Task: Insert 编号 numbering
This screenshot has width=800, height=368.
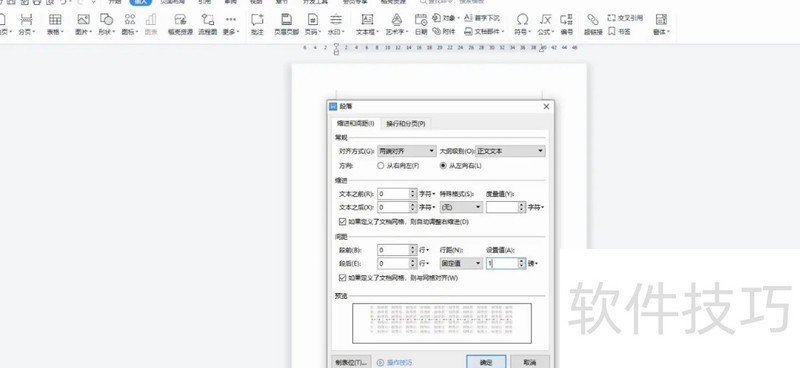Action: (x=567, y=24)
